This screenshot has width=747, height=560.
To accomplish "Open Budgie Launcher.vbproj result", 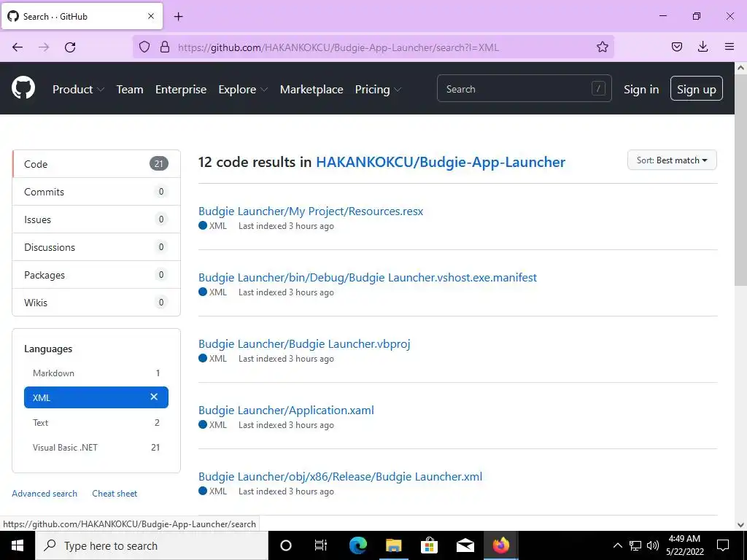I will click(x=304, y=343).
